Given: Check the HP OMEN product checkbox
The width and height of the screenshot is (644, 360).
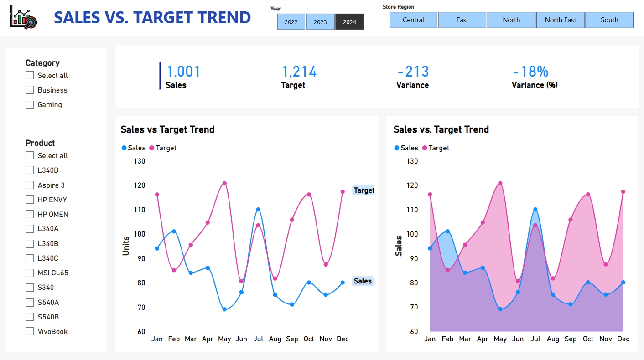Looking at the screenshot, I should [x=30, y=214].
